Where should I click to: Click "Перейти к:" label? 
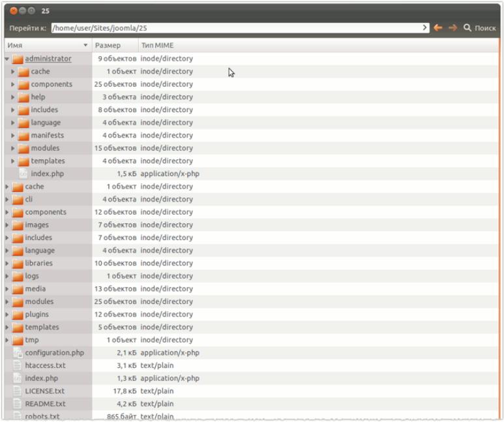pos(27,28)
